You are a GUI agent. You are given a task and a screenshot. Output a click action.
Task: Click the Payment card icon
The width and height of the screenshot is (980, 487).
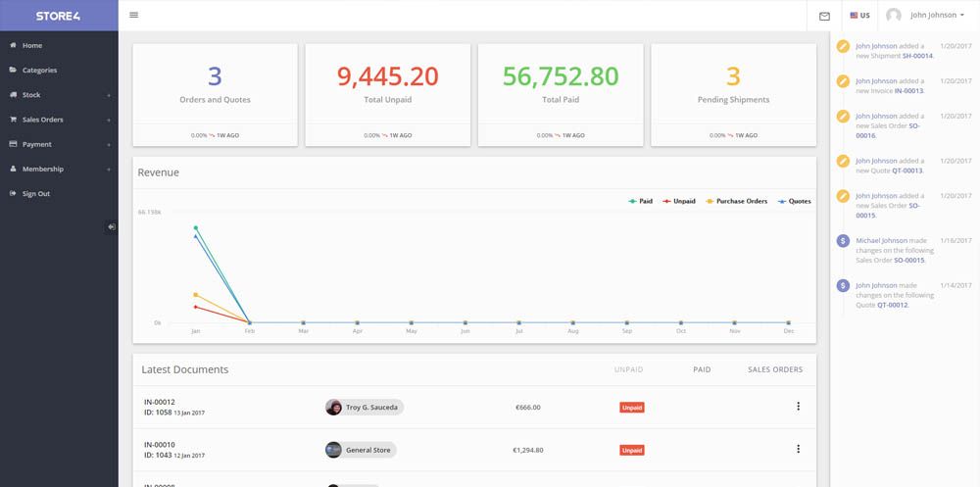coord(13,144)
